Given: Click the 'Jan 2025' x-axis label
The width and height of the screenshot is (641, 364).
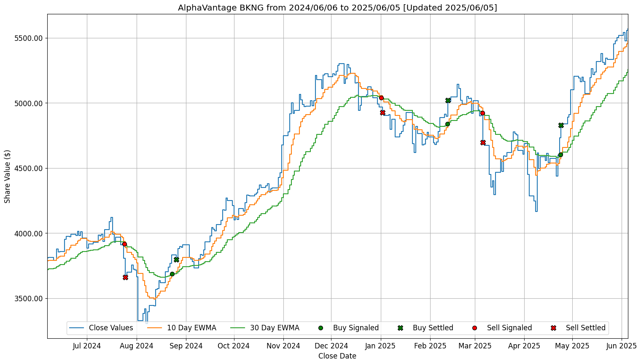Looking at the screenshot, I should coord(381,346).
